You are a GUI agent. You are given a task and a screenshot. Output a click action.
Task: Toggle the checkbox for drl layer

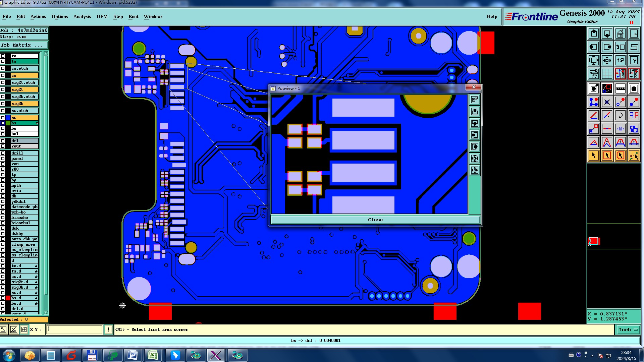[3, 141]
